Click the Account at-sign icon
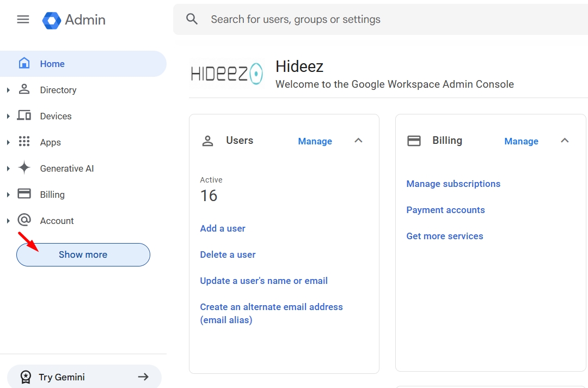Image resolution: width=588 pixels, height=388 pixels. tap(24, 220)
